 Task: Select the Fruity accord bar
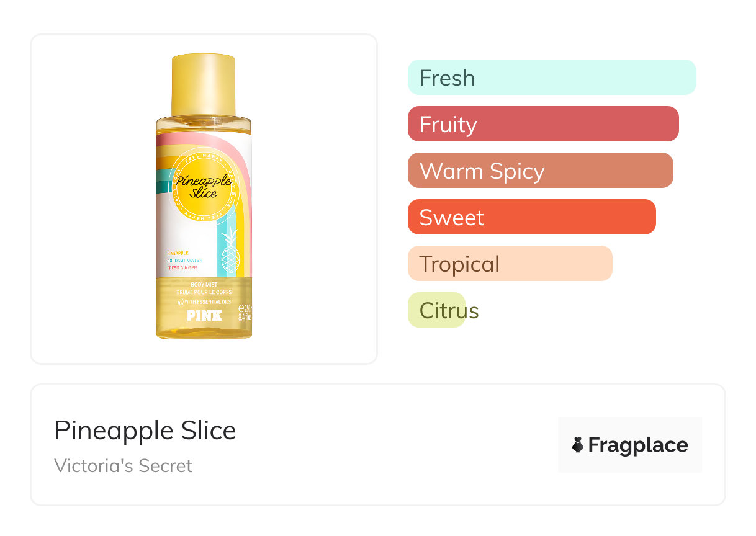pyautogui.click(x=542, y=124)
